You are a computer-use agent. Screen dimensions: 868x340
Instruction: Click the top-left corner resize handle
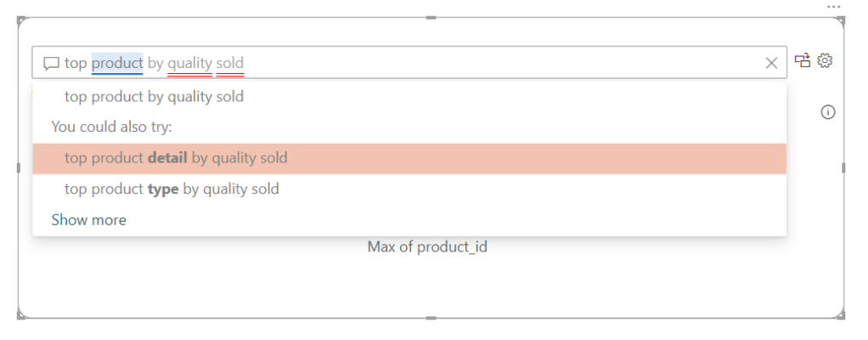coord(20,20)
